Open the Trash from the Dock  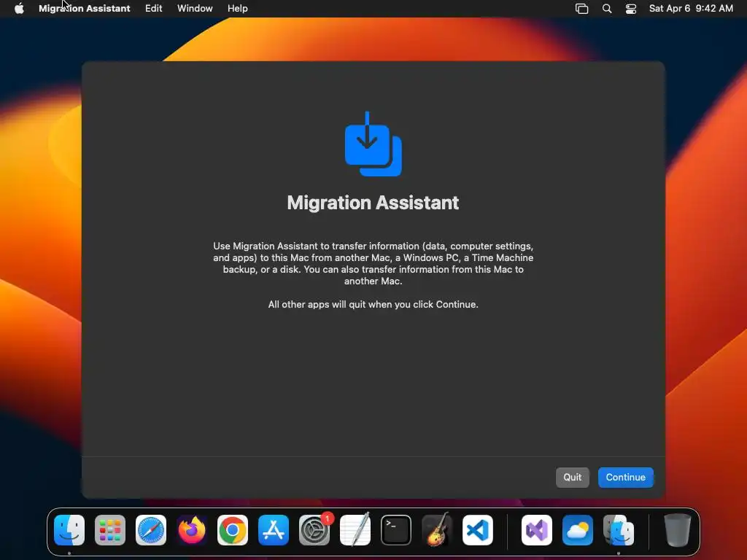click(677, 530)
